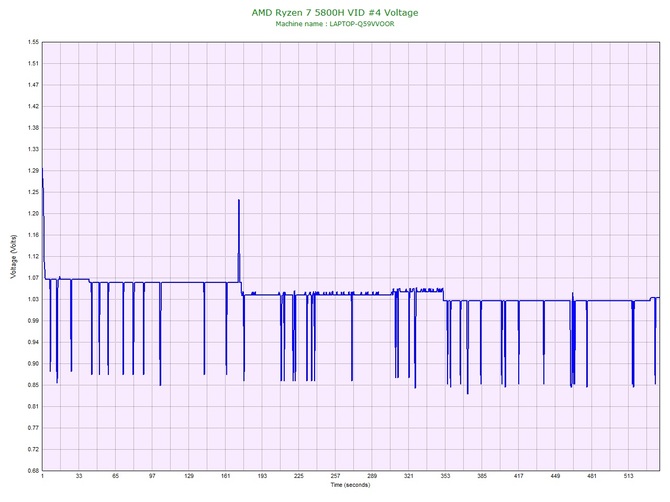
Task: Click the 1.29 voltage axis value
Action: tap(33, 170)
